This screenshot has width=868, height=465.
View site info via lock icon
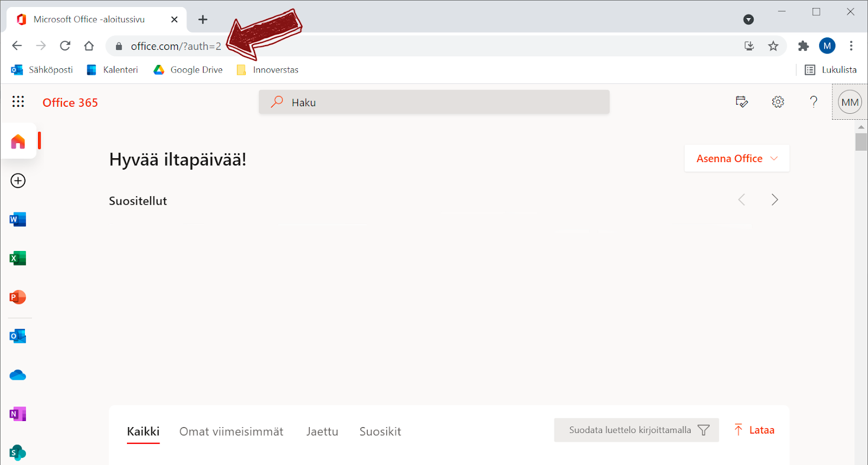click(119, 46)
